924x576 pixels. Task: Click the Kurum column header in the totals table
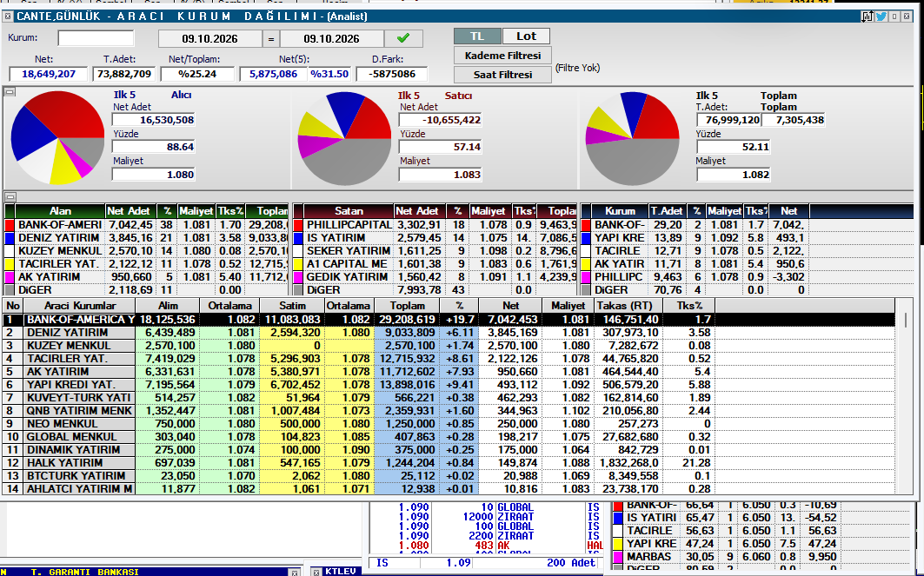point(620,211)
